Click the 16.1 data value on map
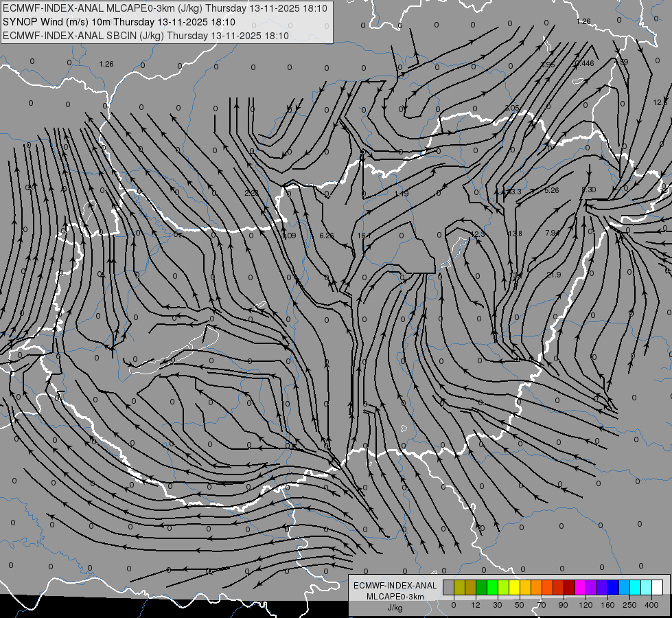This screenshot has height=618, width=672. 363,236
